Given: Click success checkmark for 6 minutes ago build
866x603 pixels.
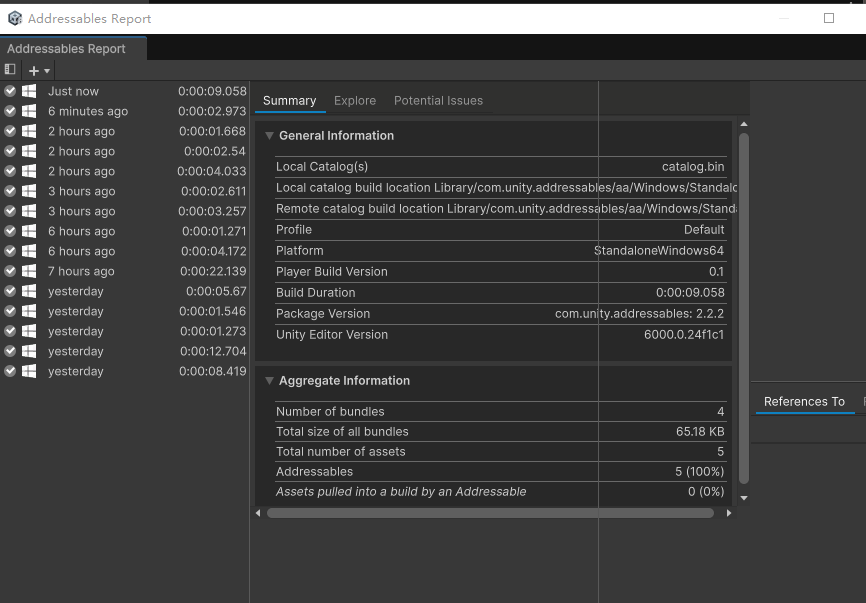Looking at the screenshot, I should point(10,111).
